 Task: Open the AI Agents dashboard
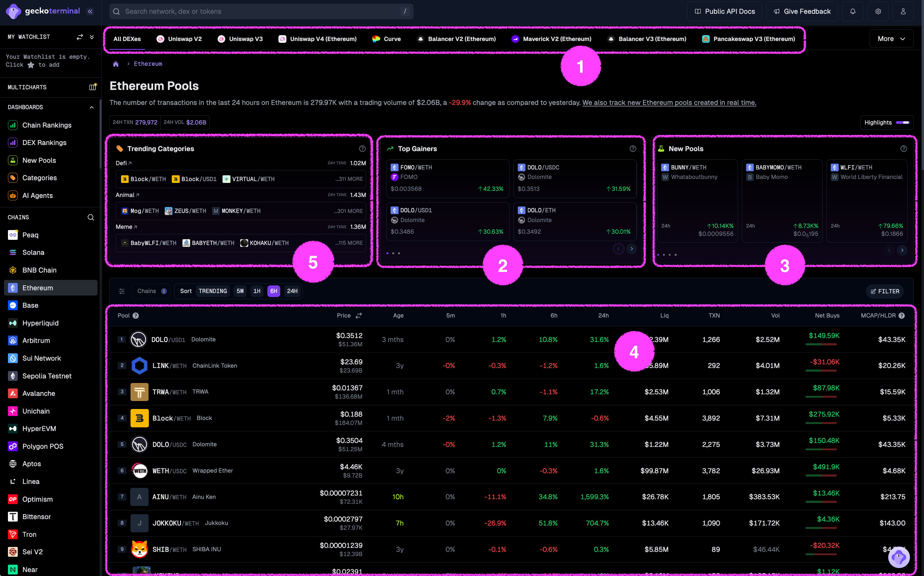coord(37,195)
